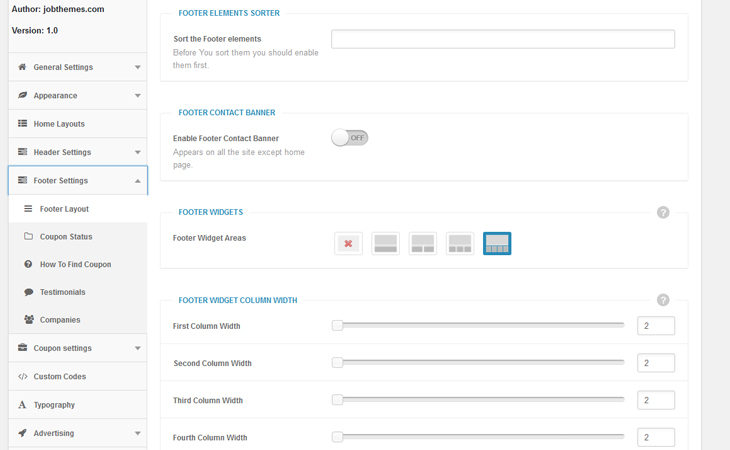
Task: Toggle the Enable Footer Contact Banner switch
Action: [x=350, y=138]
